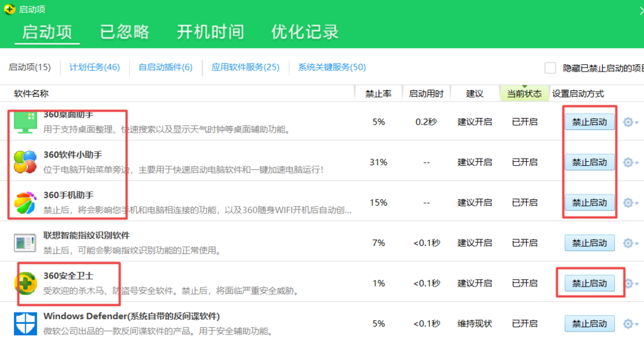Click the 15% 禁止率 value
This screenshot has width=644, height=337.
point(378,202)
